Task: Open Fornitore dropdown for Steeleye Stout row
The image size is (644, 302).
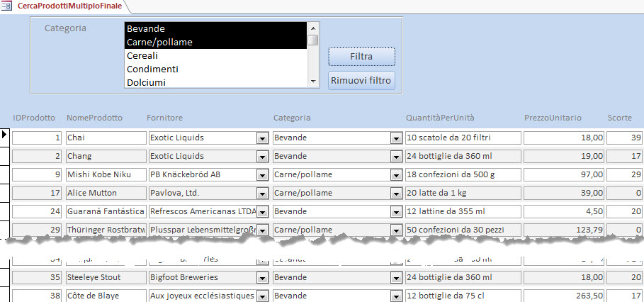Action: (x=262, y=278)
